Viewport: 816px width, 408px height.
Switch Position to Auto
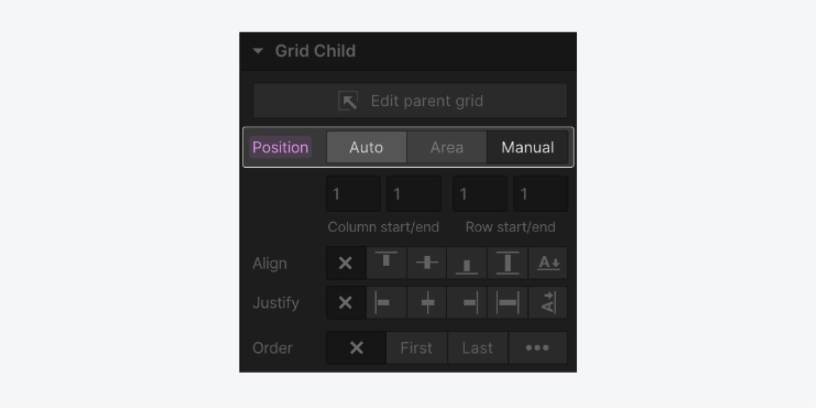tap(366, 147)
